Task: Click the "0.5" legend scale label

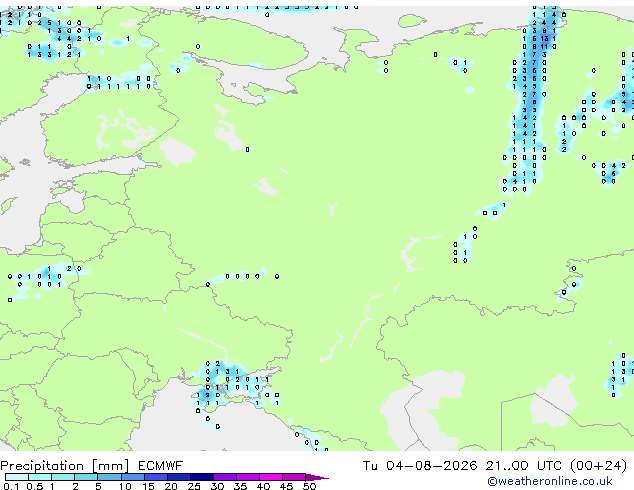Action: tap(34, 486)
